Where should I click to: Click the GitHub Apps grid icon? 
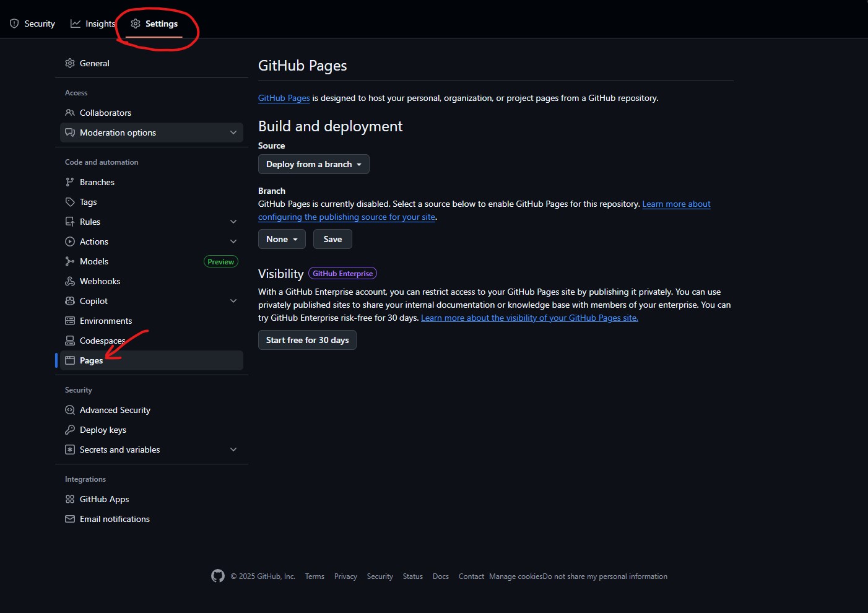point(70,499)
